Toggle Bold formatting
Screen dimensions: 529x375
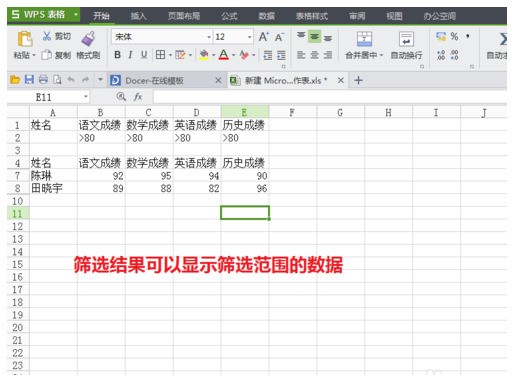click(x=117, y=55)
